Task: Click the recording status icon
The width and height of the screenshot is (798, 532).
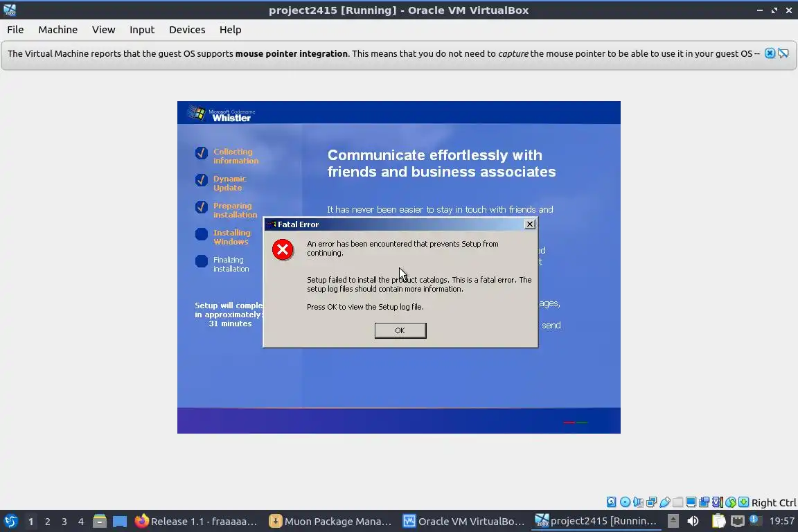Action: pyautogui.click(x=704, y=502)
